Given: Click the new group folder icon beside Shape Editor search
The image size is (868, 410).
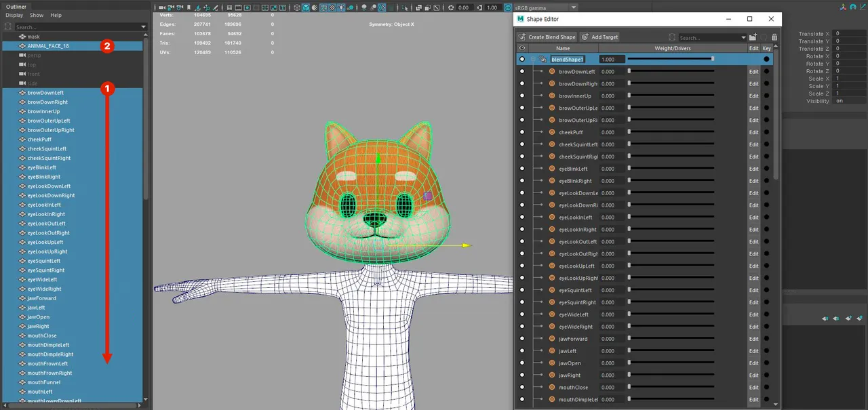Looking at the screenshot, I should tap(754, 37).
